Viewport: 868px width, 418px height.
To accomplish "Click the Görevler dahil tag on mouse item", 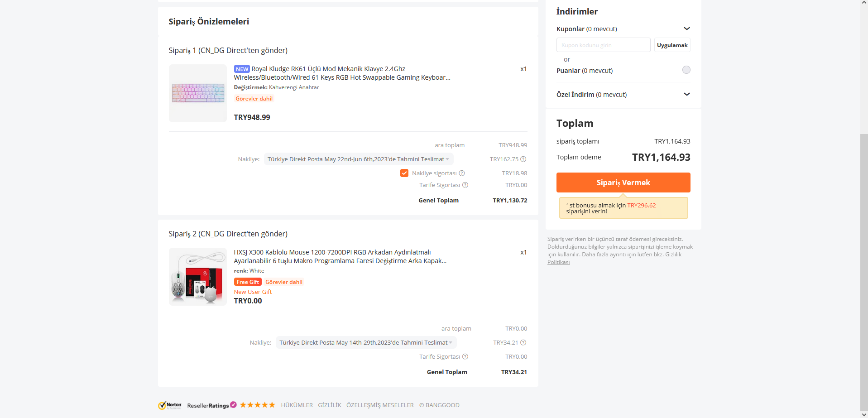I will click(x=284, y=282).
